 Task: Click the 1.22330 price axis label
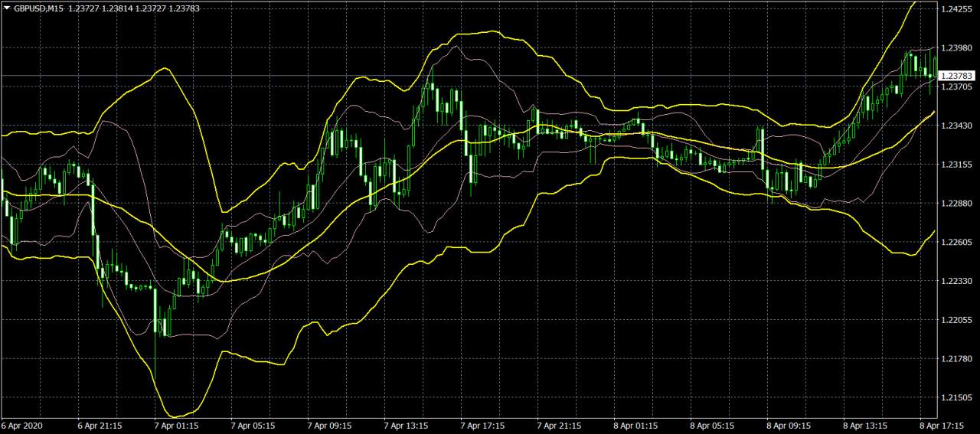(958, 281)
